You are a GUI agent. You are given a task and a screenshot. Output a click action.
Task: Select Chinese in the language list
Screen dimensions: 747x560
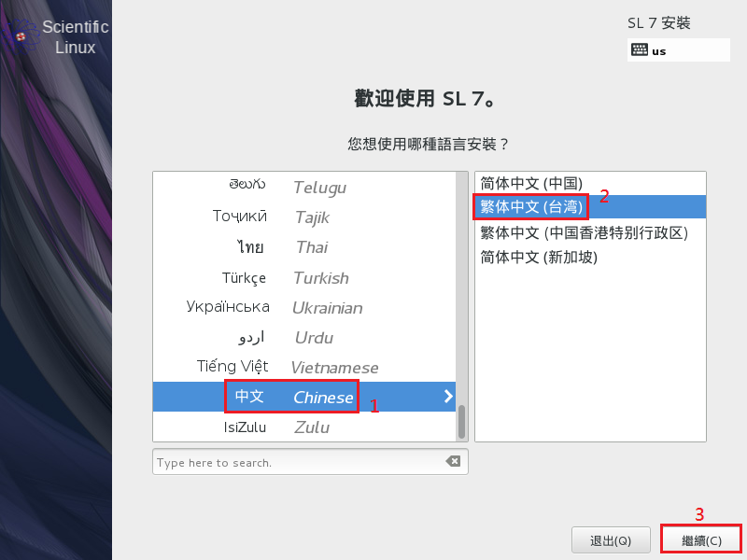click(x=304, y=397)
